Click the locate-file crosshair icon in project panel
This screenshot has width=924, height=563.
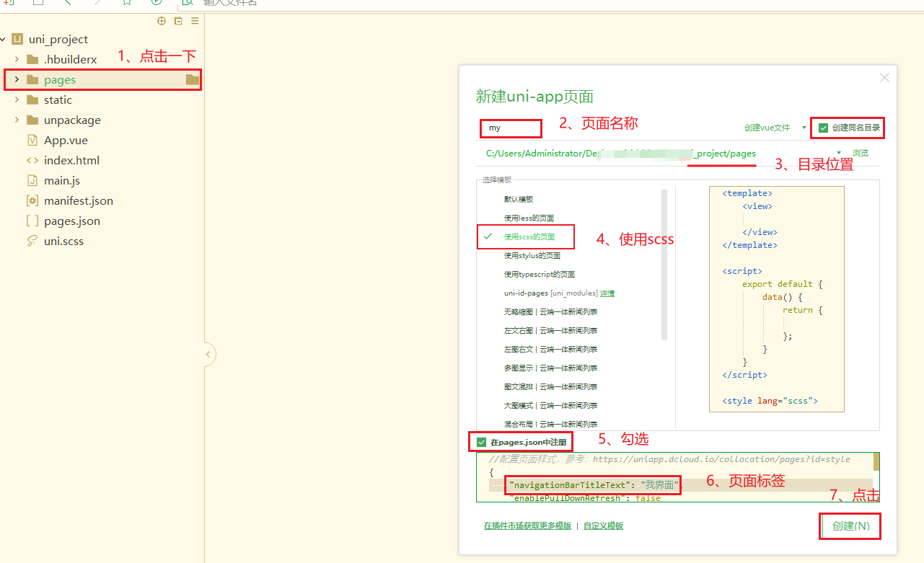click(162, 21)
